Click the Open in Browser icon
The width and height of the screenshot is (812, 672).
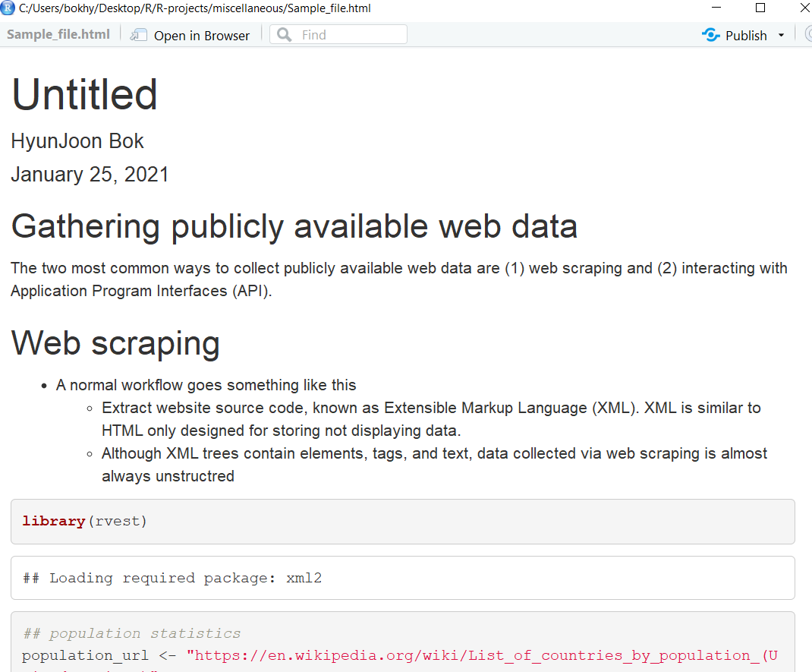click(138, 35)
